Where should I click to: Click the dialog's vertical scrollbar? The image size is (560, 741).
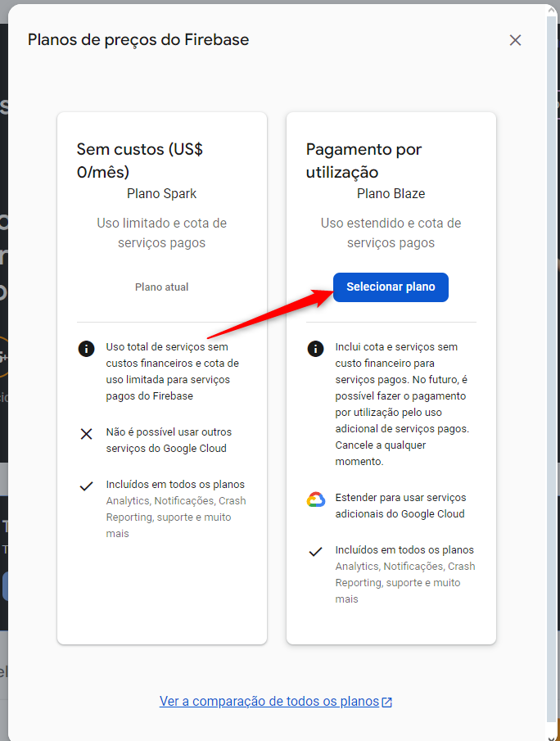point(552,368)
